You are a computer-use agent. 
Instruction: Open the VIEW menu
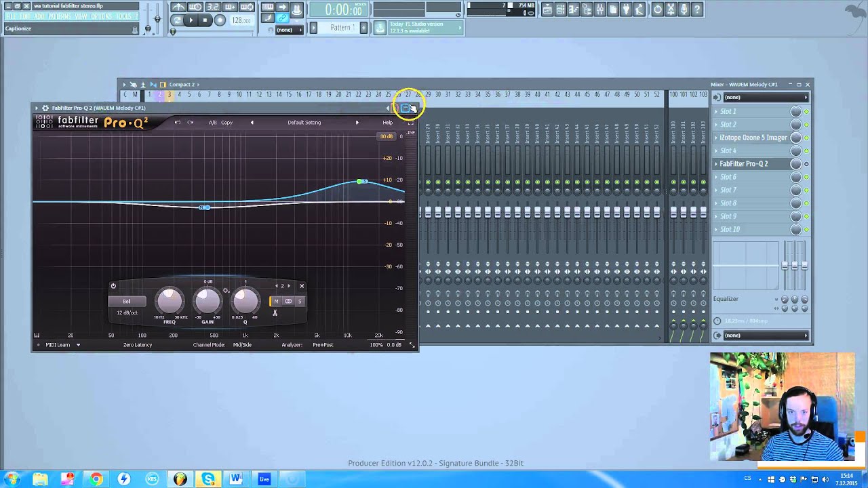point(80,16)
